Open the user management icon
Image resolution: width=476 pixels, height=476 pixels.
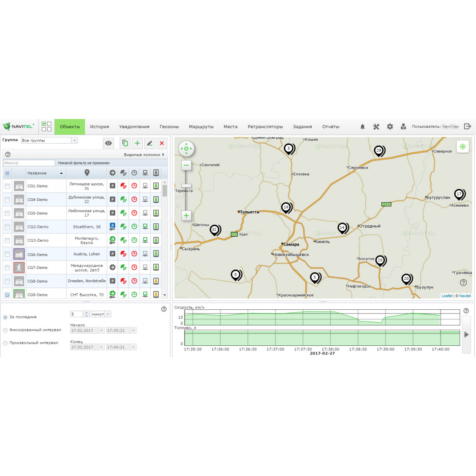point(403,127)
